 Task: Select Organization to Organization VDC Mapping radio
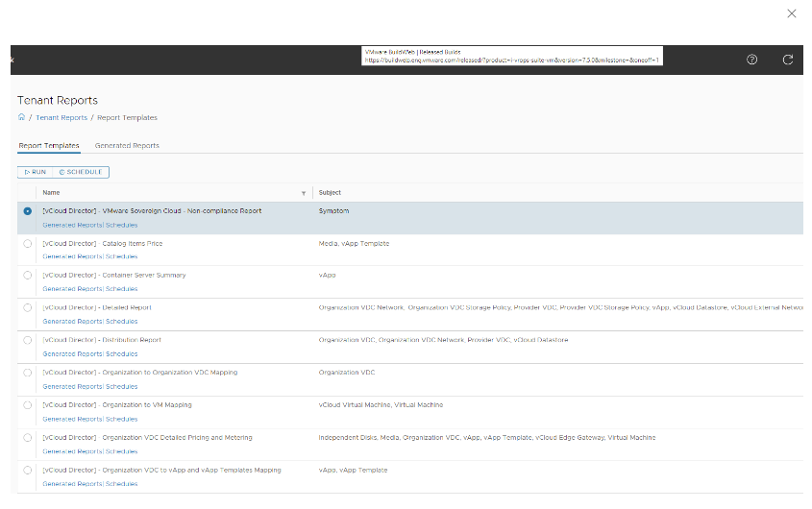28,373
